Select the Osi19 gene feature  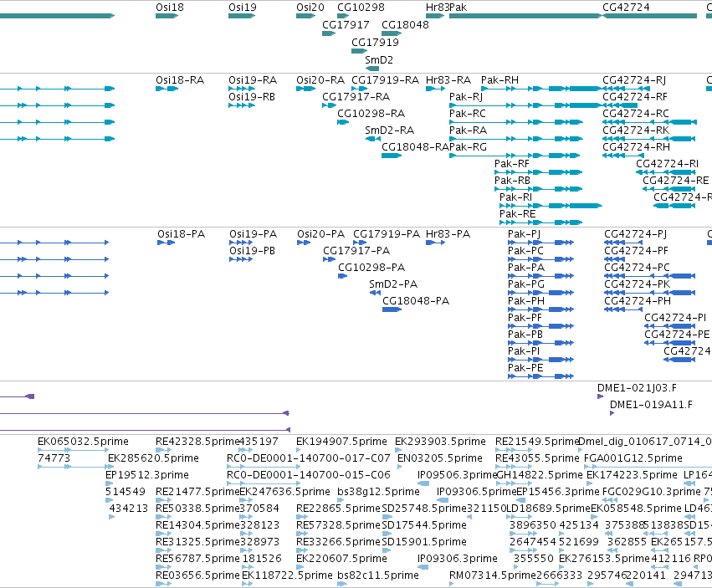pyautogui.click(x=242, y=16)
